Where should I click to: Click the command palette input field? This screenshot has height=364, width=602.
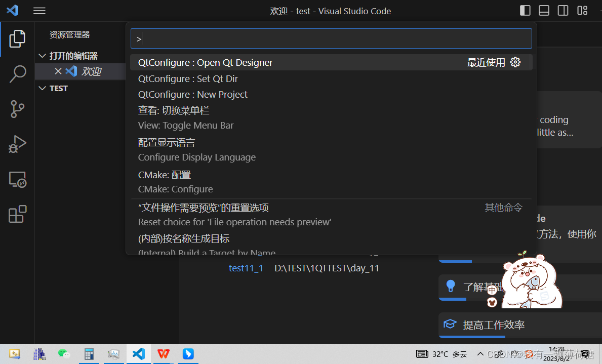click(x=331, y=38)
